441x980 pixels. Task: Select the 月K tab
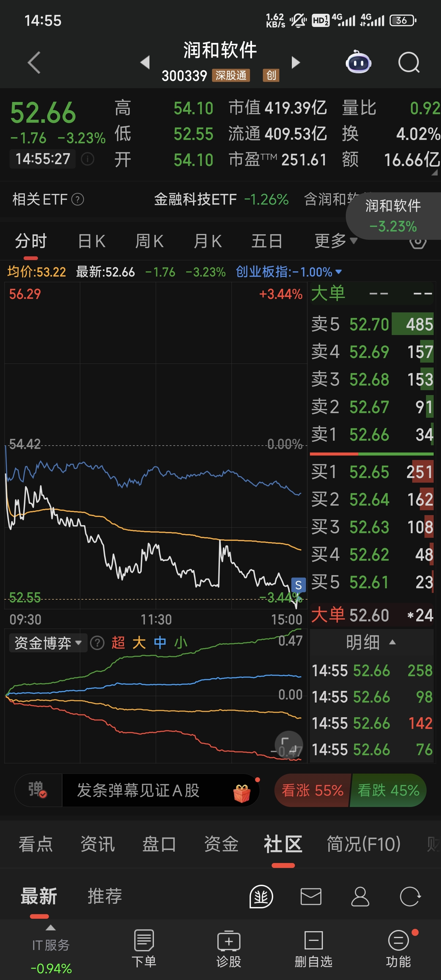(207, 241)
